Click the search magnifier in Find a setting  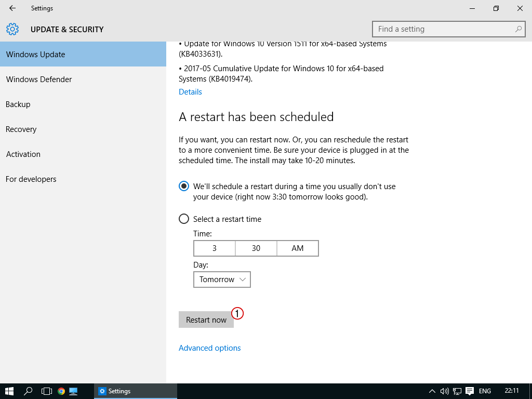pos(518,29)
